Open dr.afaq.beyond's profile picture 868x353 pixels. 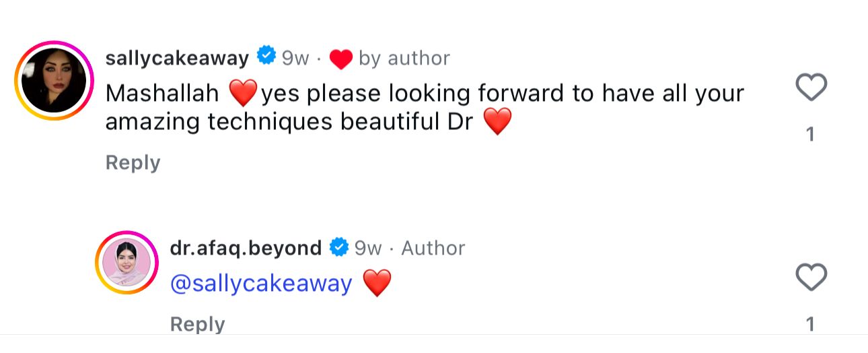pos(126,263)
